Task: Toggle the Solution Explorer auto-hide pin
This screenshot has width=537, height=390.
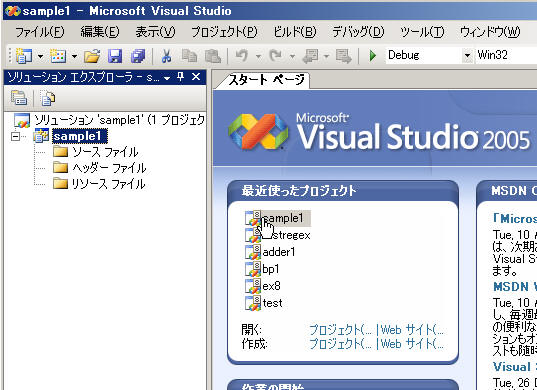Action: click(180, 77)
